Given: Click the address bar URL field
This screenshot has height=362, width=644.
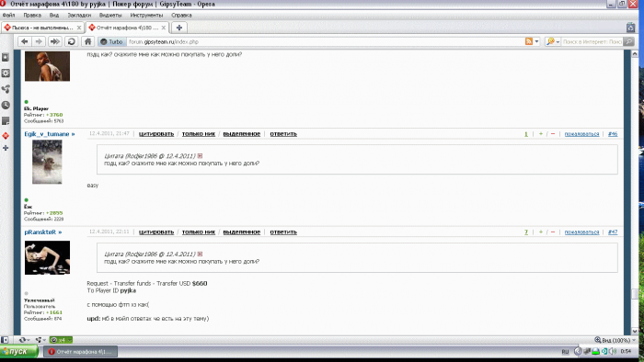Looking at the screenshot, I should point(325,42).
